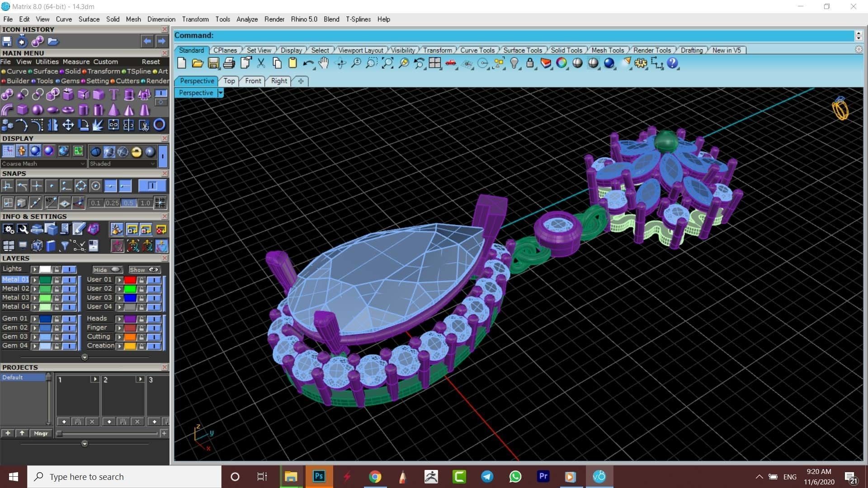Click the Help question mark icon
The height and width of the screenshot is (488, 868).
pyautogui.click(x=672, y=63)
